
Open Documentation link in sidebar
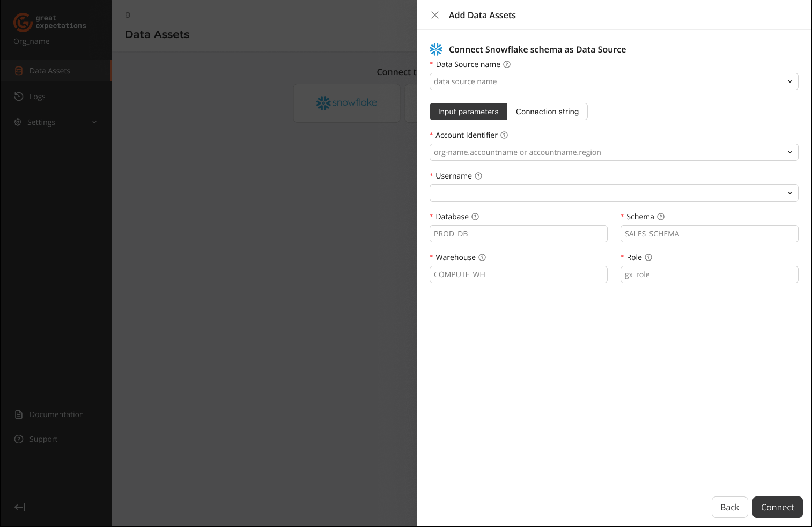tap(56, 414)
